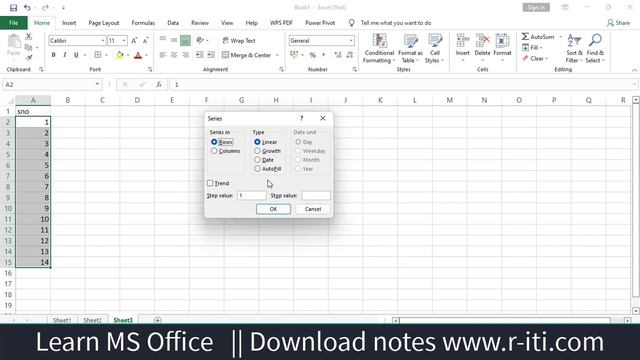This screenshot has height=360, width=640.
Task: Select AutoFill type radio button
Action: tap(257, 169)
